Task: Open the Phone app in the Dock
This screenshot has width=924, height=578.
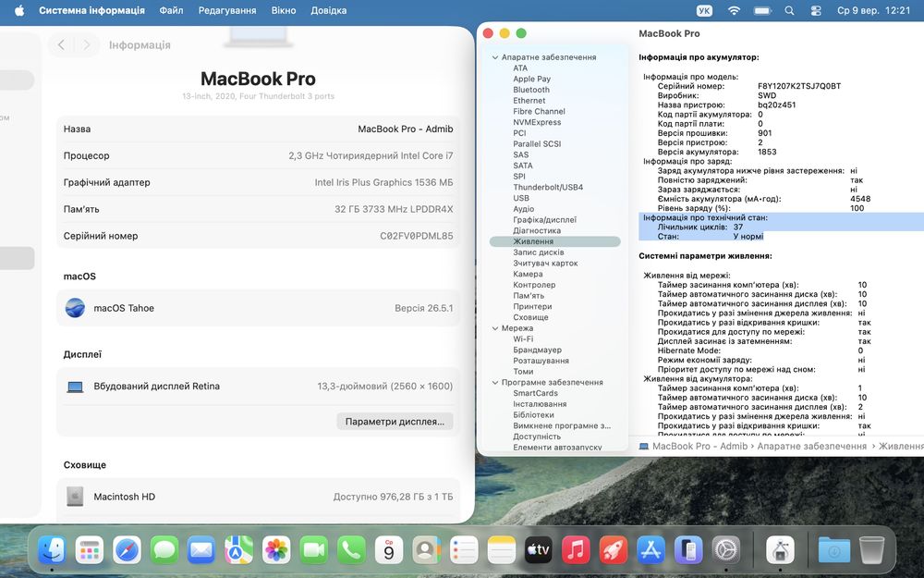Action: click(x=351, y=550)
